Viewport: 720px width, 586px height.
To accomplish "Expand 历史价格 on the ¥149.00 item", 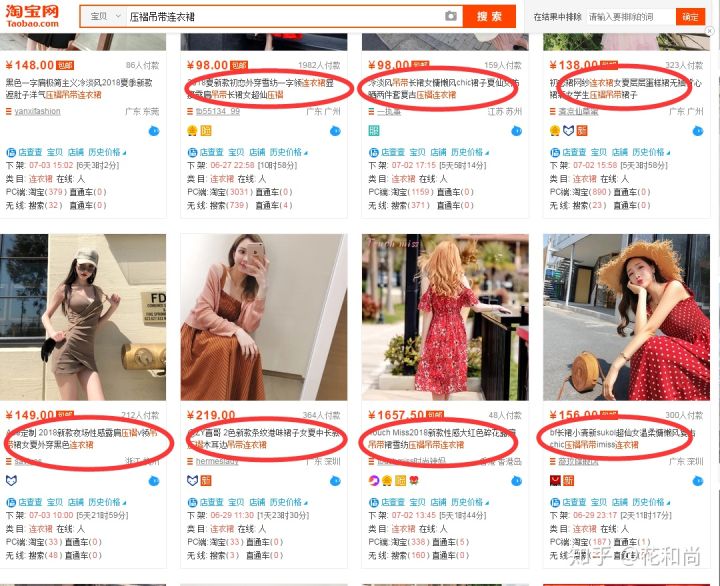I will 107,502.
